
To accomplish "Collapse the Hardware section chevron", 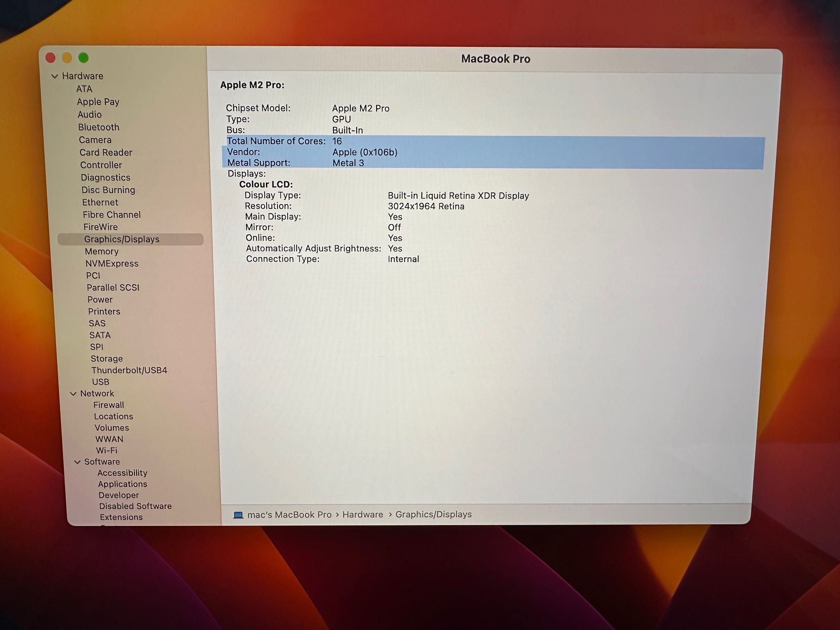I will coord(55,76).
